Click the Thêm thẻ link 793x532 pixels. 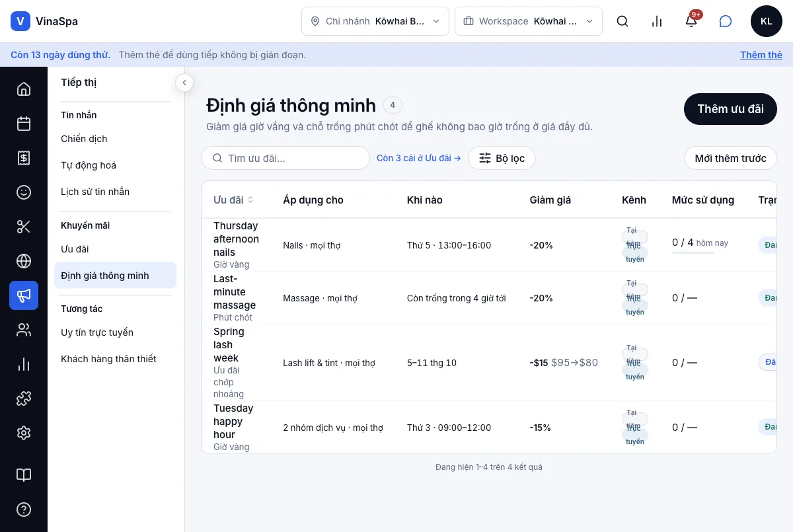761,55
